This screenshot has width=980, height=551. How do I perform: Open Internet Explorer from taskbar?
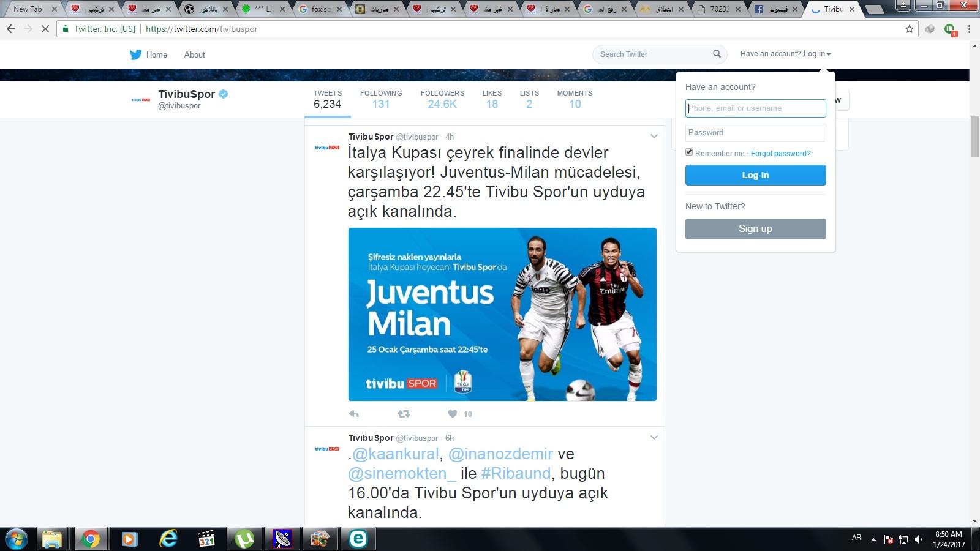(168, 539)
